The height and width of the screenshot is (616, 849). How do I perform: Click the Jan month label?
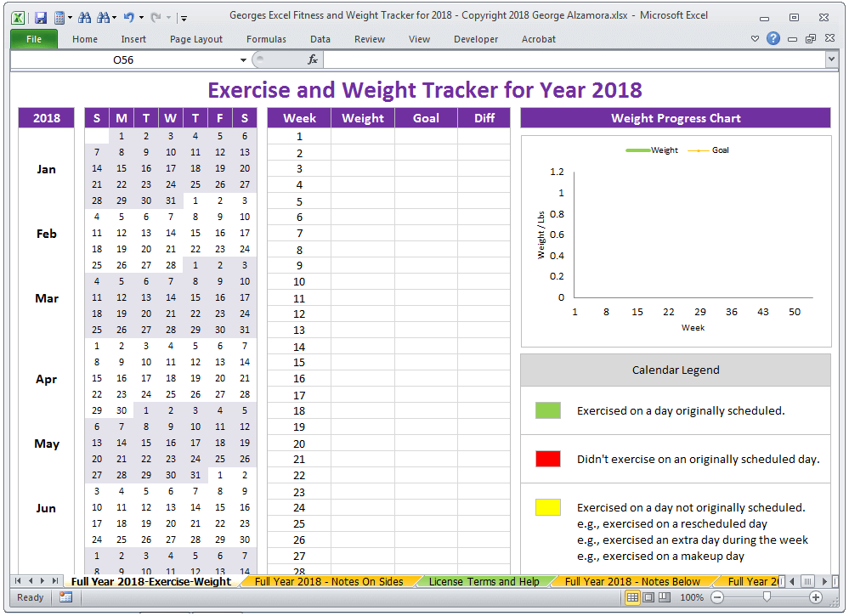[x=46, y=169]
